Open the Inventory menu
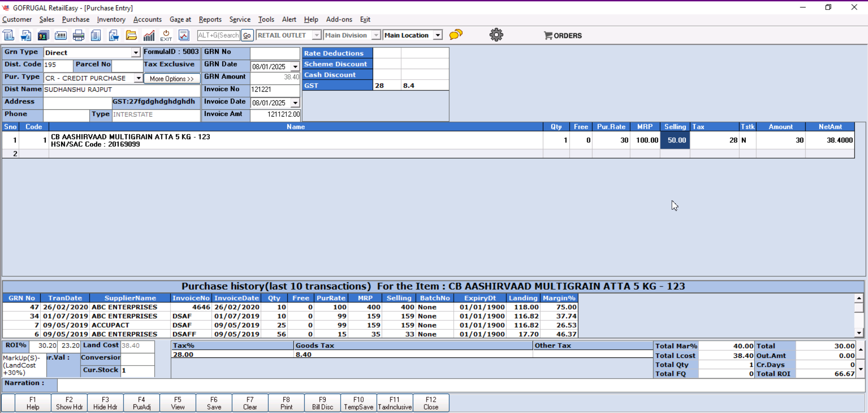This screenshot has width=868, height=413. pos(111,19)
